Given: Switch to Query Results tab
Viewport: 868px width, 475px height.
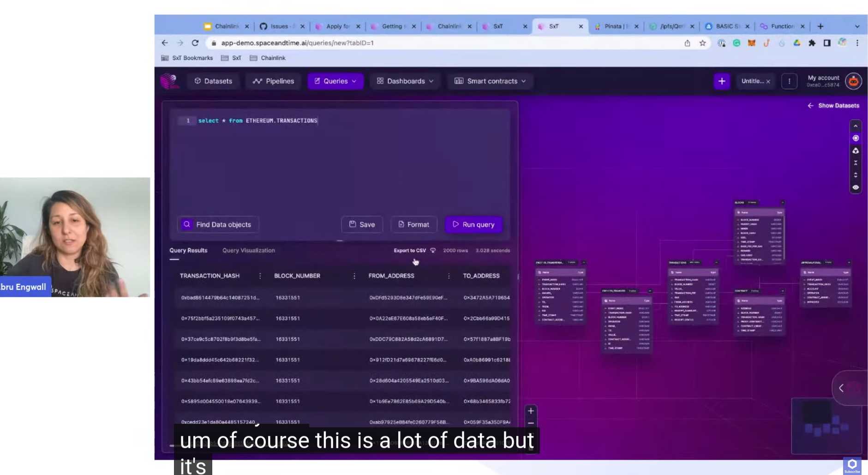Looking at the screenshot, I should [188, 250].
